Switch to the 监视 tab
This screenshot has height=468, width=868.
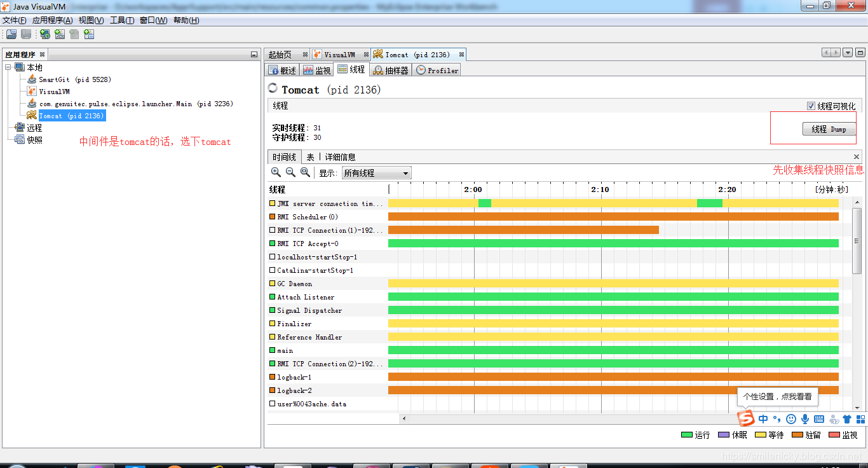click(316, 71)
